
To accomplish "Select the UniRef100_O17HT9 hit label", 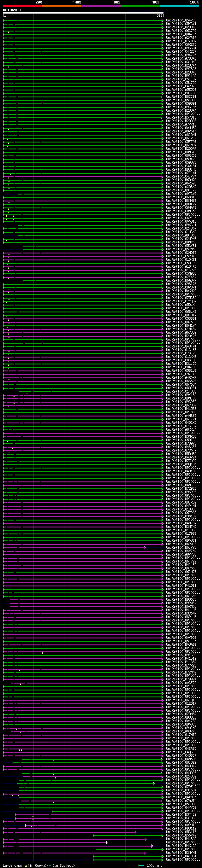I will coord(181,735).
